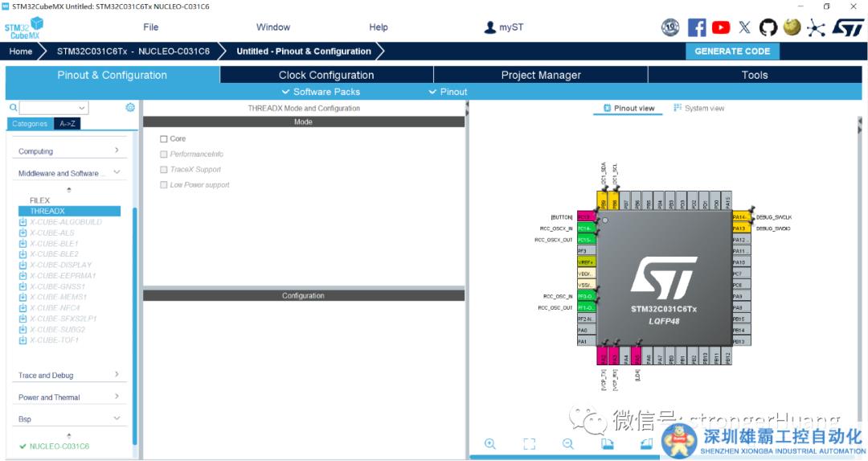The image size is (868, 461).
Task: Go to Home in breadcrumb
Action: tap(21, 51)
